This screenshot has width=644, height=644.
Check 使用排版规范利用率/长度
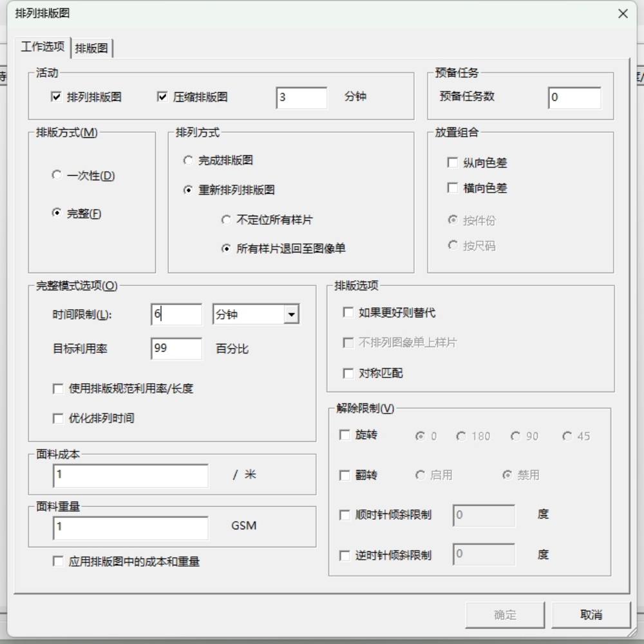(x=58, y=388)
